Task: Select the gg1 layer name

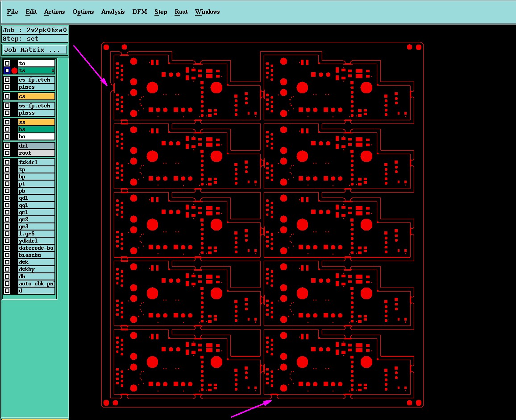Action: click(x=36, y=205)
